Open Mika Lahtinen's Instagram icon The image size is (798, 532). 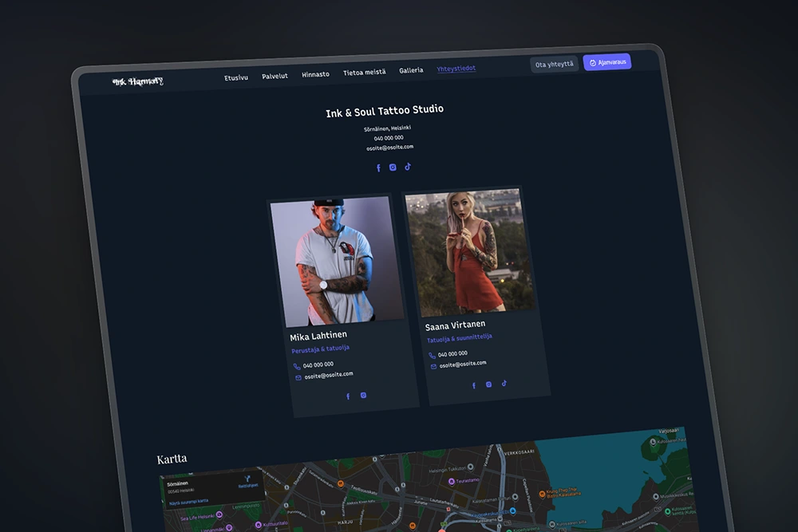click(363, 395)
